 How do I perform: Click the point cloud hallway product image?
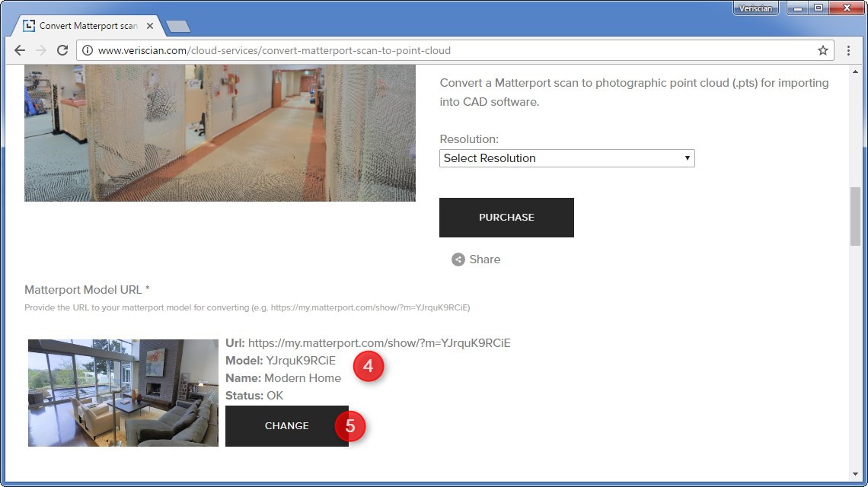(x=220, y=133)
